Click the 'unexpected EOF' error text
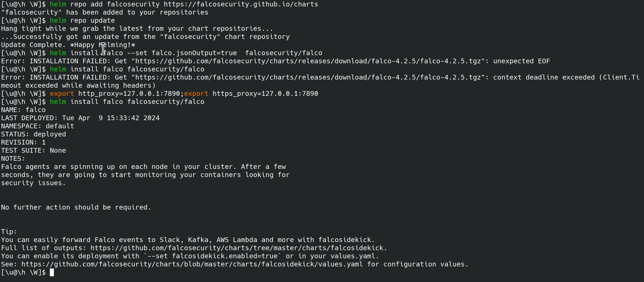 pos(522,61)
